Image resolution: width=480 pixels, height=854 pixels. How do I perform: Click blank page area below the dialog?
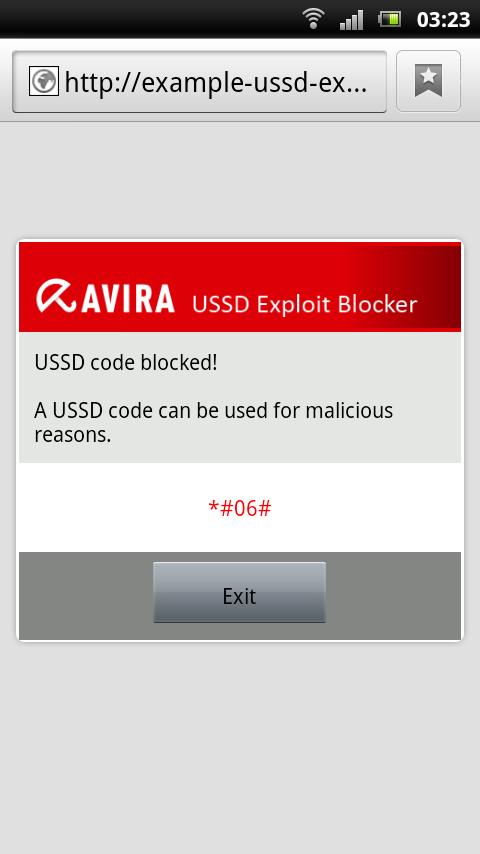pyautogui.click(x=240, y=746)
